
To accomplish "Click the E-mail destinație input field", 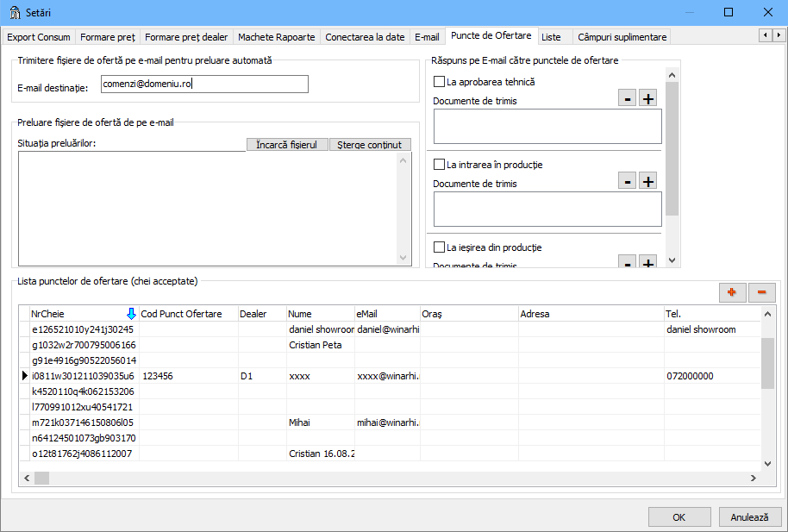I will point(203,84).
